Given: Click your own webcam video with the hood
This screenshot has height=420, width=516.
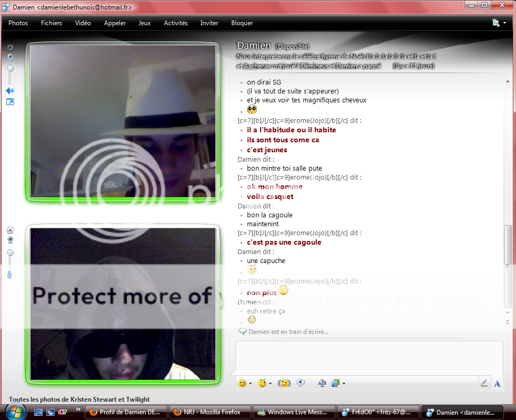Looking at the screenshot, I should click(123, 304).
